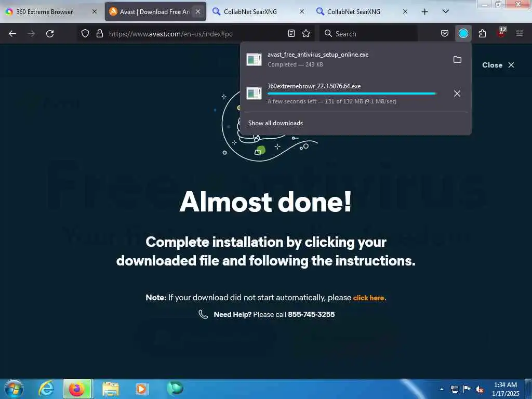Viewport: 532px width, 399px height.
Task: Close the second CollabNet SearXNG tab
Action: (405, 11)
